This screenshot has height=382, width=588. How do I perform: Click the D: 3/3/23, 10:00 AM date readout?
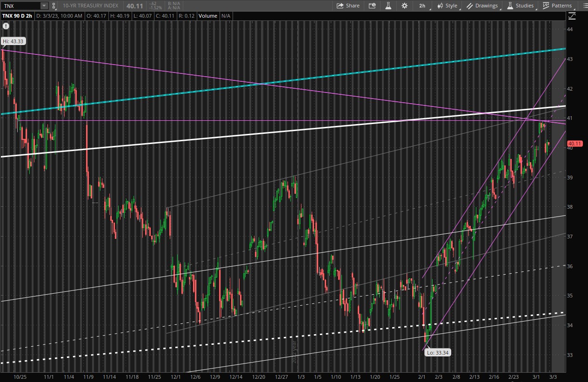click(x=59, y=16)
